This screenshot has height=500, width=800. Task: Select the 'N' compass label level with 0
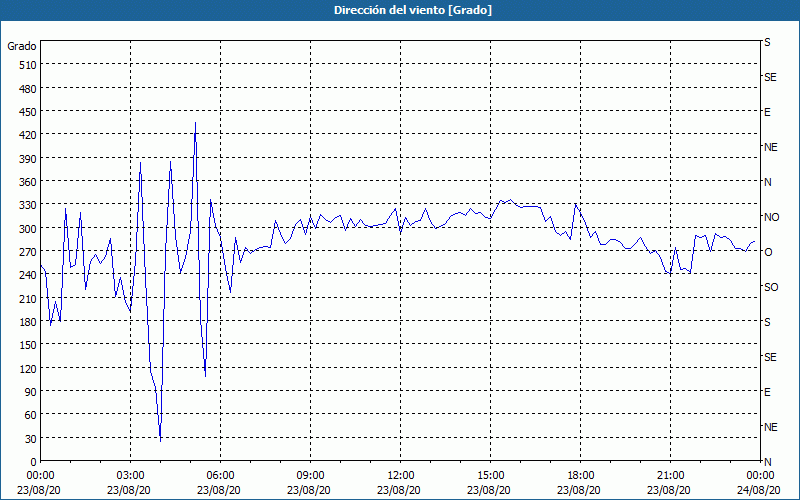click(x=767, y=462)
